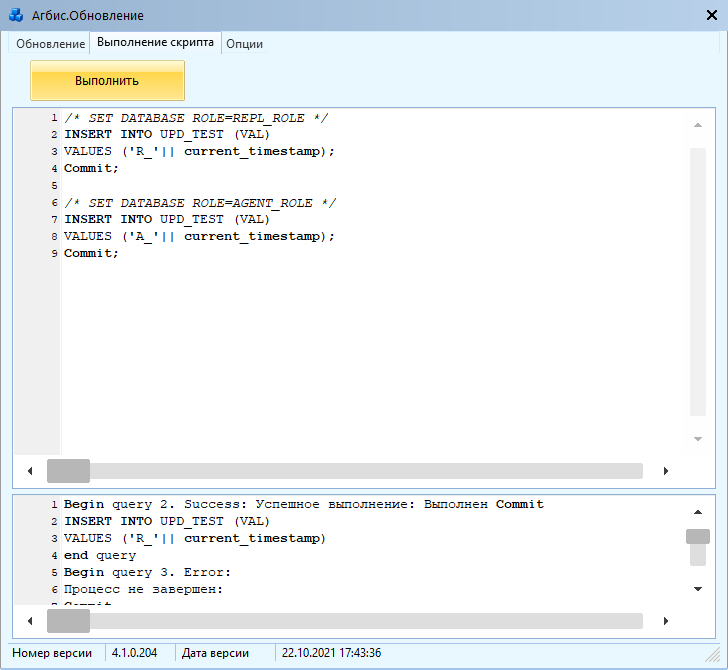The height and width of the screenshot is (670, 728).
Task: Click the output log's scroll down arrow
Action: (x=698, y=589)
